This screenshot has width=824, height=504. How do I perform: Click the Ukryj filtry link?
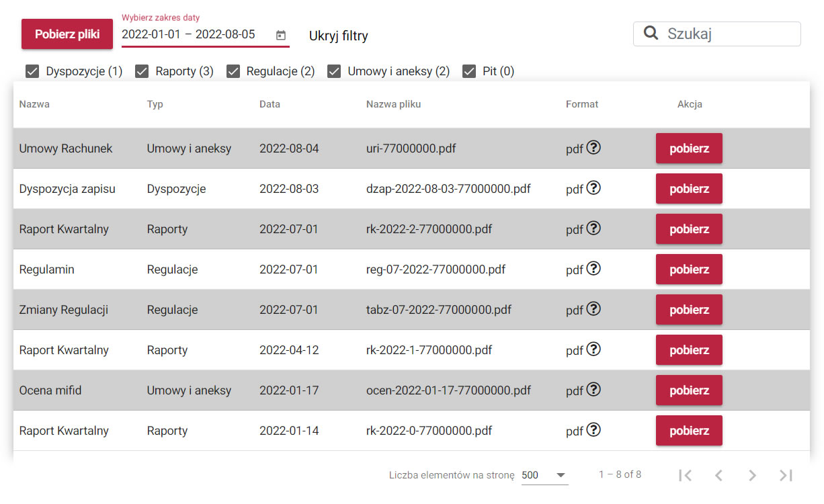click(x=338, y=36)
